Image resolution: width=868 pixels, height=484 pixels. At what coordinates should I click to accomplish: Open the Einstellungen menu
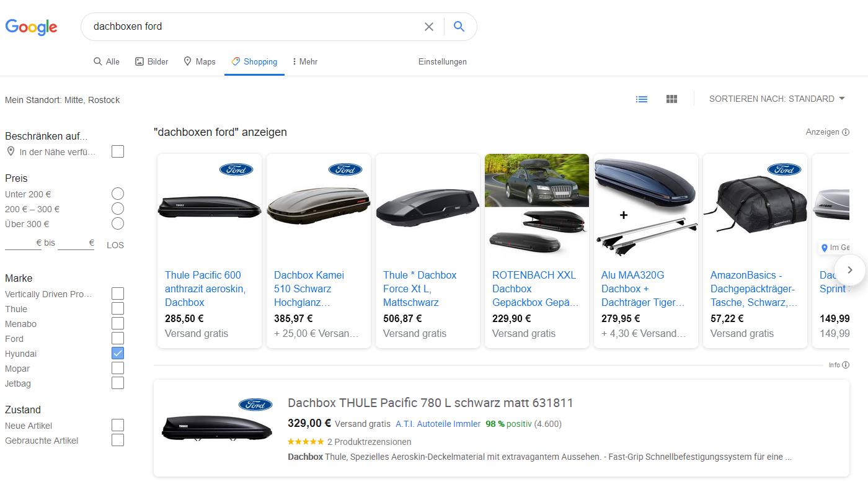click(x=442, y=61)
